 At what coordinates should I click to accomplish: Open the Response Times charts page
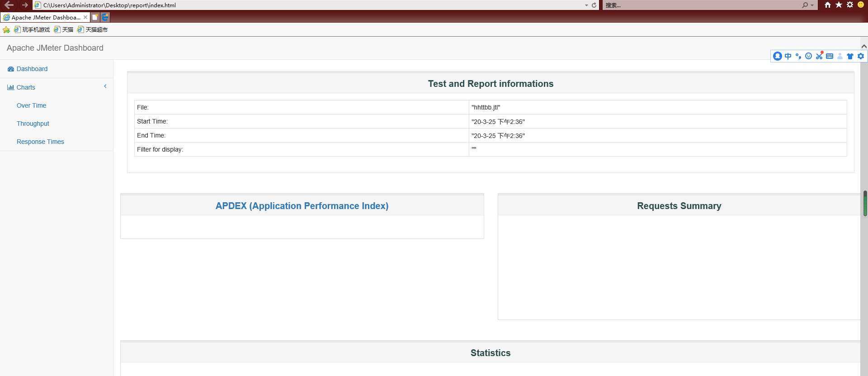click(40, 142)
